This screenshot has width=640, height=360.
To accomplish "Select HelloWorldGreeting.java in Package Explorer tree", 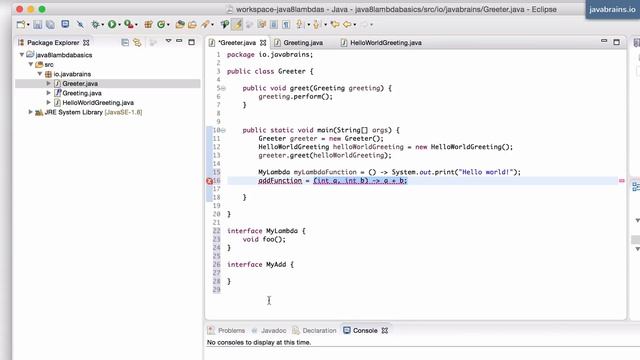I will point(98,102).
